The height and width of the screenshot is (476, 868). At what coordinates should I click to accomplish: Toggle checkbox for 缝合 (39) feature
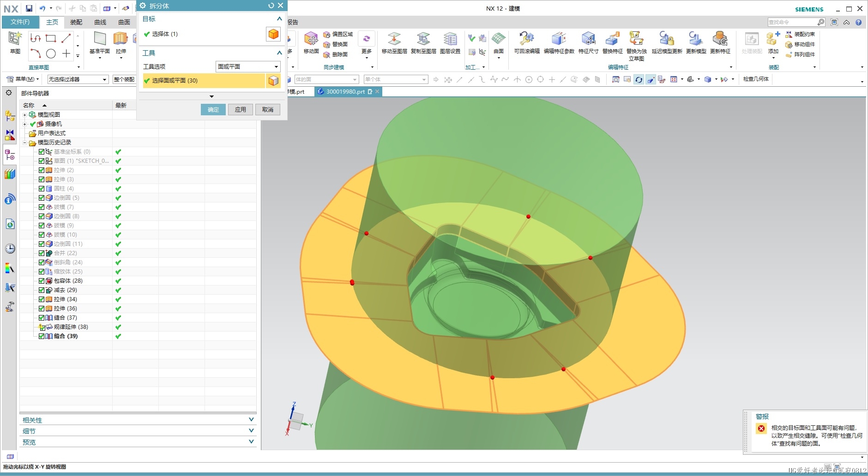click(x=42, y=336)
